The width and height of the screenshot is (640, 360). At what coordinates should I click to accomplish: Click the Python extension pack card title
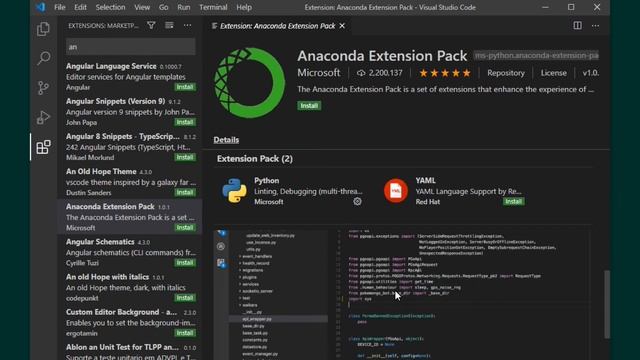pyautogui.click(x=267, y=180)
